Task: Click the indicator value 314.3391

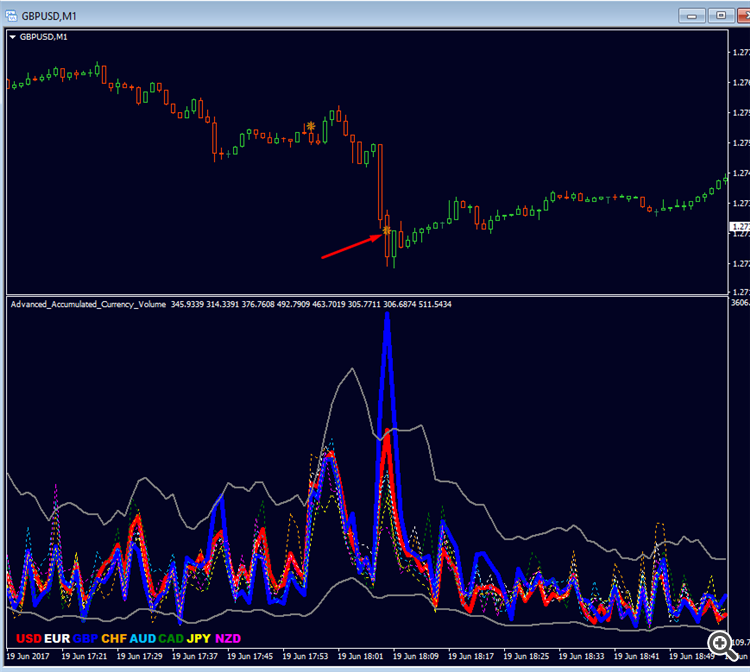Action: [223, 304]
